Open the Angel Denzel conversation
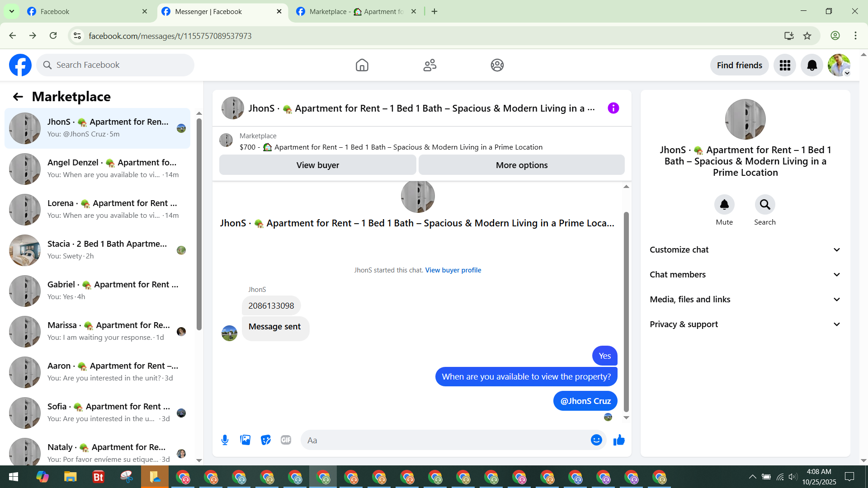 point(97,169)
